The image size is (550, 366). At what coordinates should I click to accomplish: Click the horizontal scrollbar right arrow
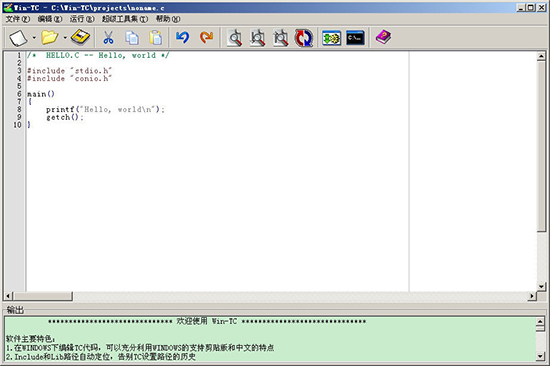point(532,296)
